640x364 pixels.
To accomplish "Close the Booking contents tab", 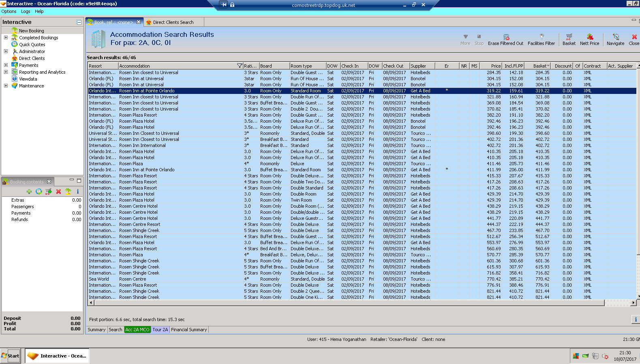I will coord(49,181).
